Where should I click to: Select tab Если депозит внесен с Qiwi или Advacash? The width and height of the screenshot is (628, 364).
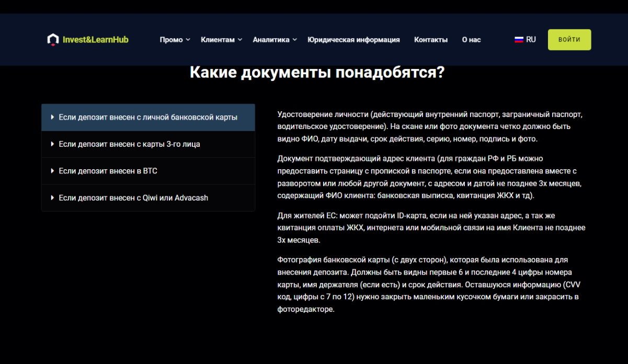[x=148, y=198]
